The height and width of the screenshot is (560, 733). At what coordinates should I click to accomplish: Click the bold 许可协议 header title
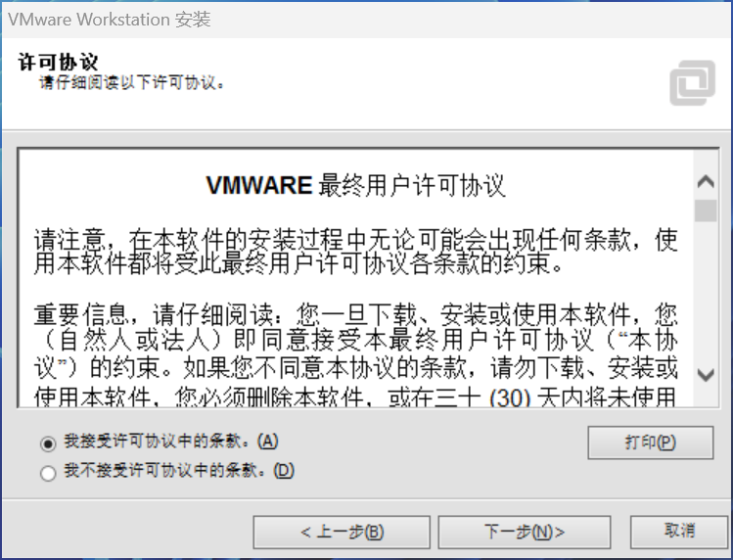click(x=58, y=62)
